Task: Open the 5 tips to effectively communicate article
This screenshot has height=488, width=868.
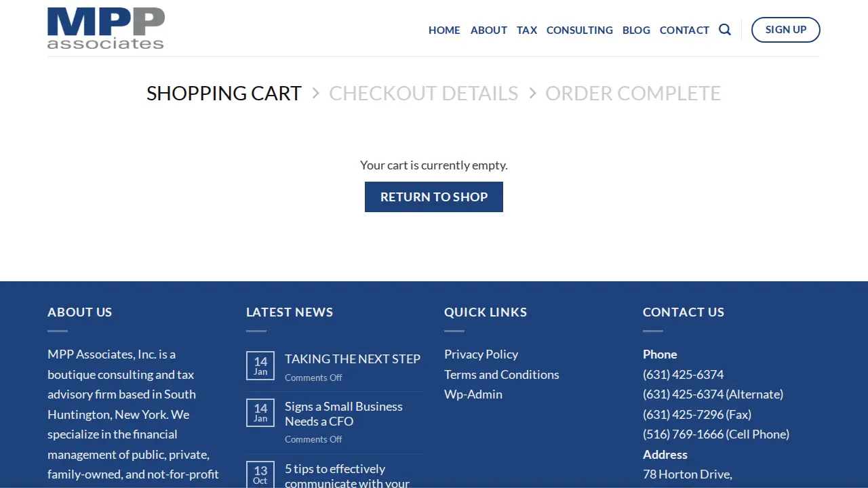Action: (347, 476)
